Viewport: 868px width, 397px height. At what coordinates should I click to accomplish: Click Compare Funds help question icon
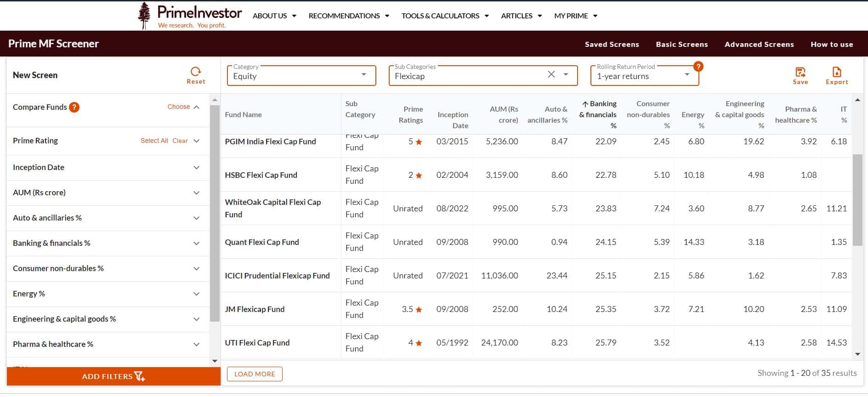(74, 107)
